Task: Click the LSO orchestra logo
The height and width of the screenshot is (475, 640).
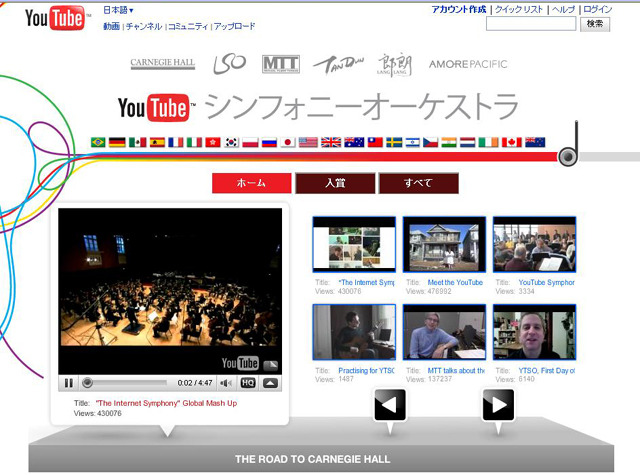Action: [x=229, y=64]
